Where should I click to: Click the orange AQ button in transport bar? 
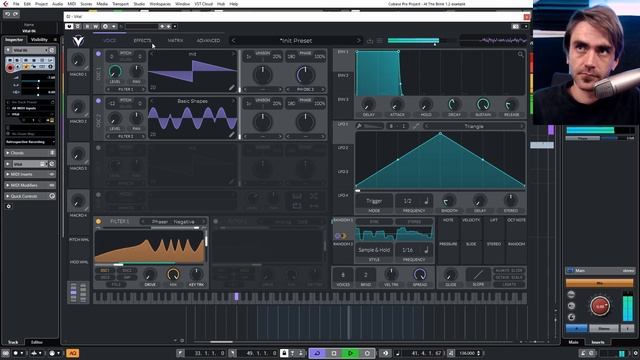[x=73, y=353]
